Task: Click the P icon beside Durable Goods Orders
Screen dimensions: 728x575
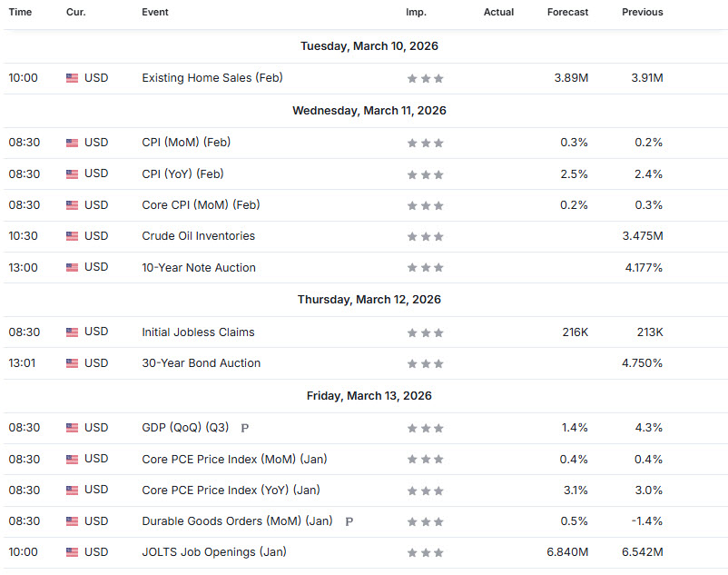Action: (349, 521)
